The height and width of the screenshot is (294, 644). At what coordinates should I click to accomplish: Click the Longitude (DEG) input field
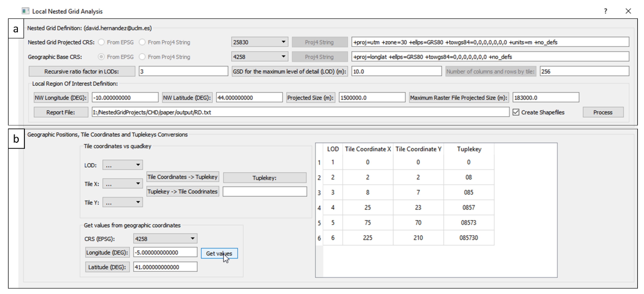165,252
